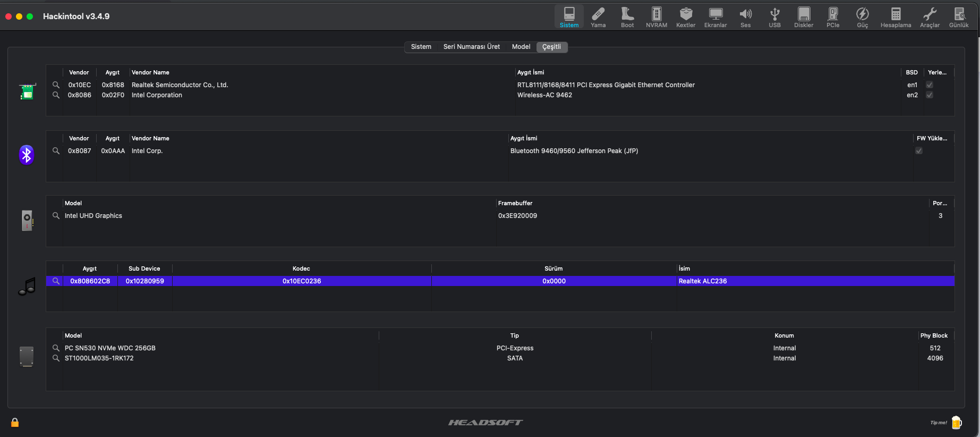Toggle the en1 Realtek Ethernet checkbox
The height and width of the screenshot is (437, 980).
(930, 85)
